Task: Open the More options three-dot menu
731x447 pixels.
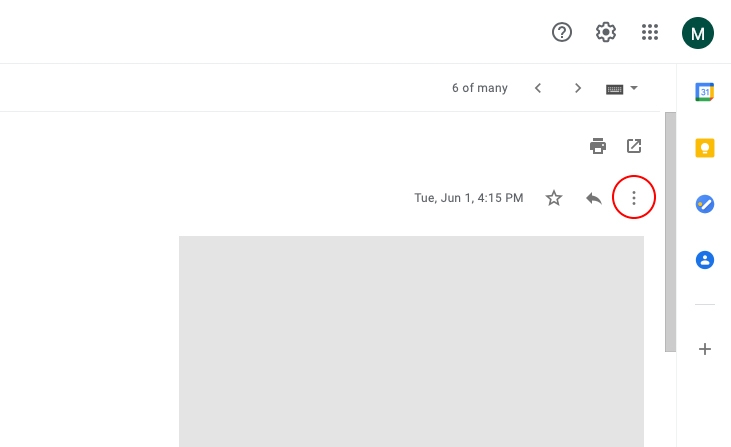Action: (x=634, y=198)
